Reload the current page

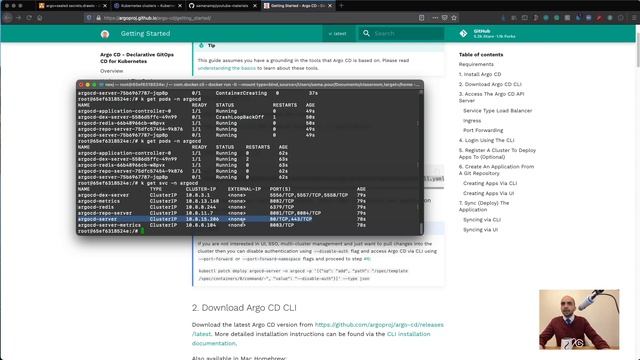29,18
